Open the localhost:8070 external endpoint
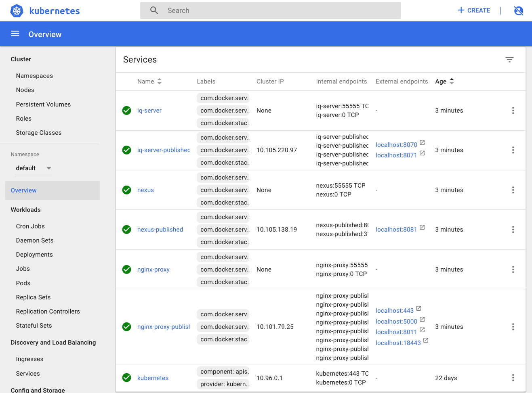Image resolution: width=532 pixels, height=393 pixels. [x=396, y=145]
